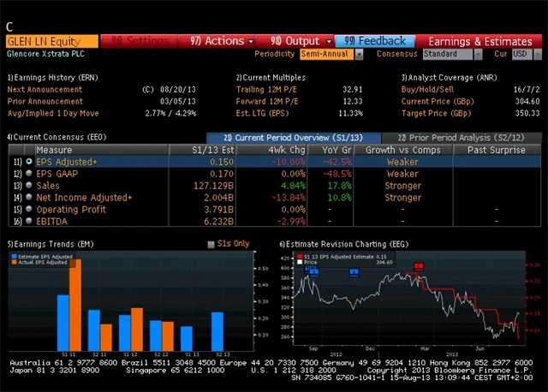Viewport: 548px width, 392px height.
Task: Click the EPS Adjusted+ value 0.150
Action: click(222, 162)
